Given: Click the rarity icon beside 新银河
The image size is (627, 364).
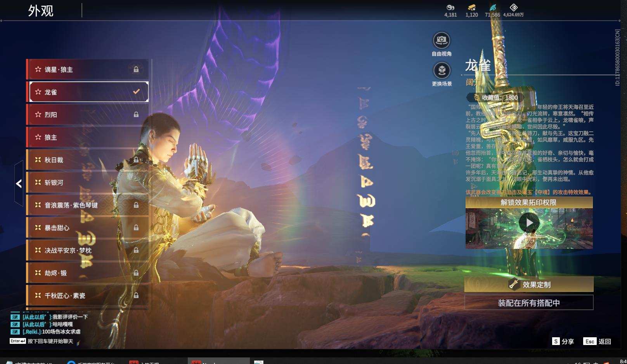Looking at the screenshot, I should [38, 182].
